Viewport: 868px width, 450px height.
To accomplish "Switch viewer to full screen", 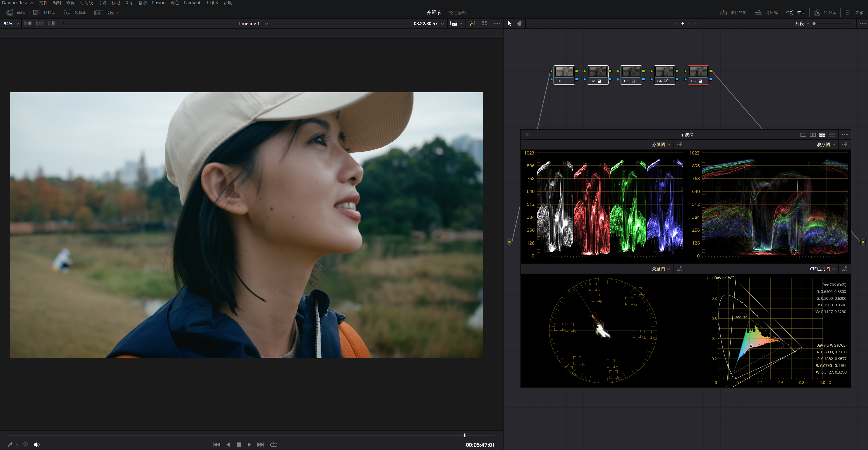I will [484, 23].
